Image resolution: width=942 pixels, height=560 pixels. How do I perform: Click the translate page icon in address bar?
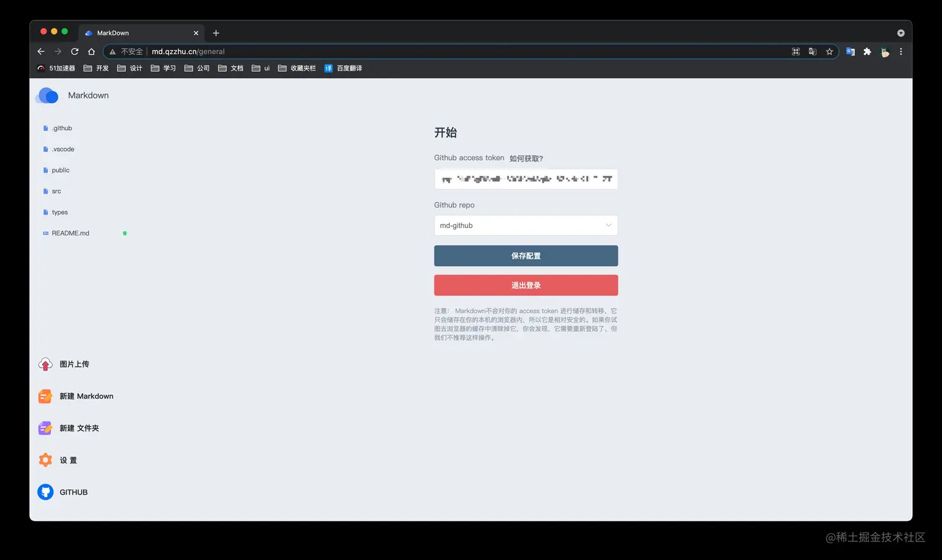[x=812, y=52]
